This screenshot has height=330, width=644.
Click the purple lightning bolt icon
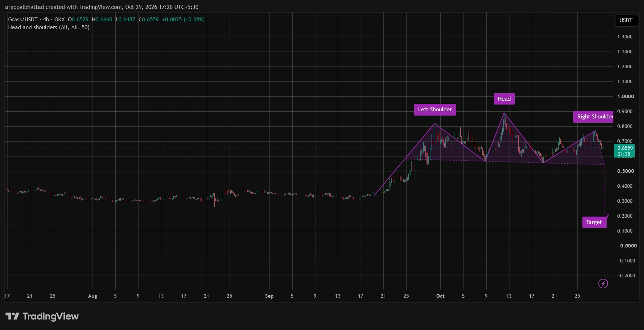[603, 283]
